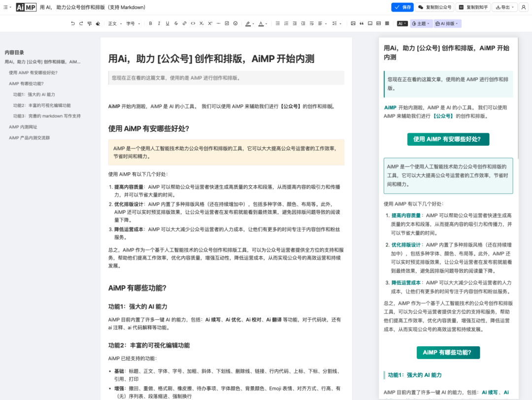Toggle subscript formatting
Screen dimensions: 532x400
click(201, 24)
